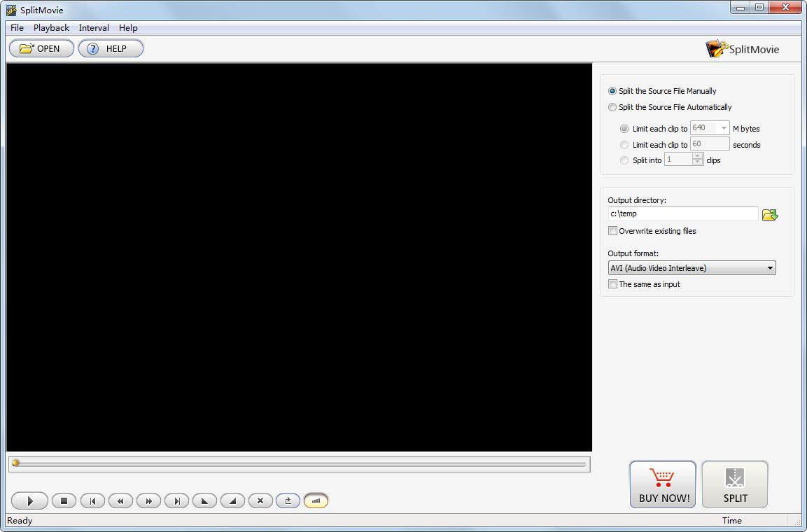
Task: Stop playback with the square Stop button
Action: click(x=64, y=500)
